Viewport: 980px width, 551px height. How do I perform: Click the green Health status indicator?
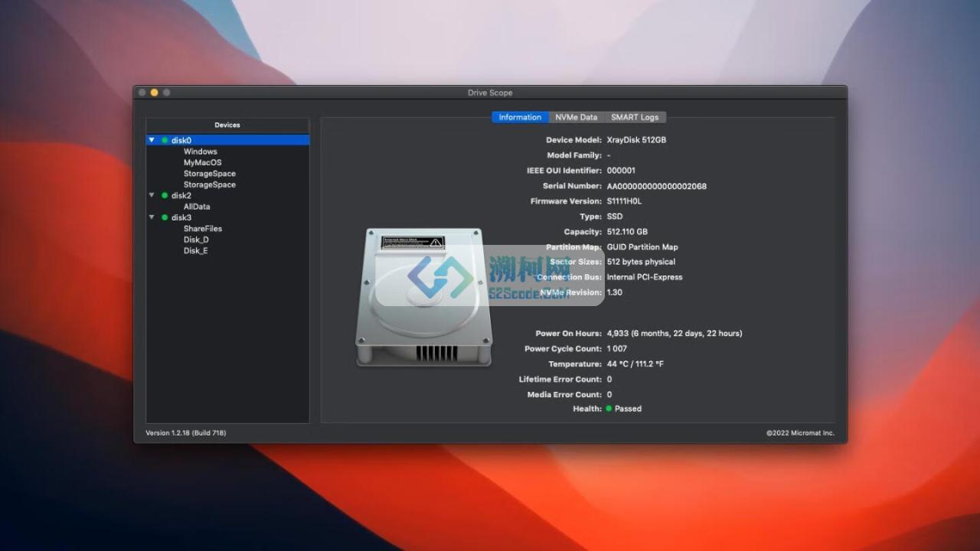point(609,409)
